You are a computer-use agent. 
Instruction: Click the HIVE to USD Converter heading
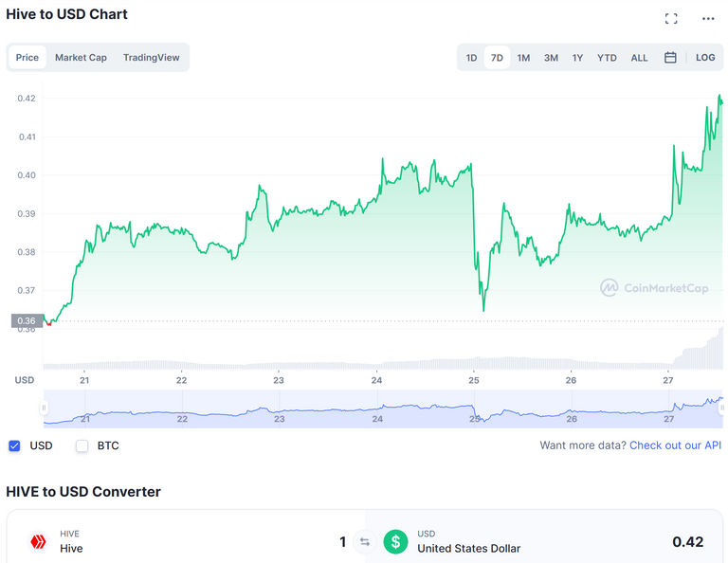pos(83,492)
